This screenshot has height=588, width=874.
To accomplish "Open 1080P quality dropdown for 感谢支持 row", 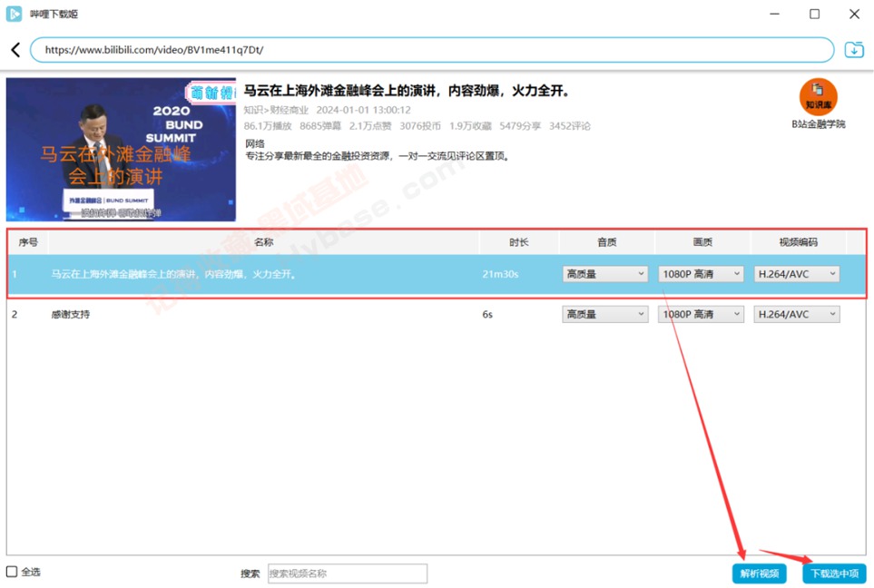I will tap(701, 314).
